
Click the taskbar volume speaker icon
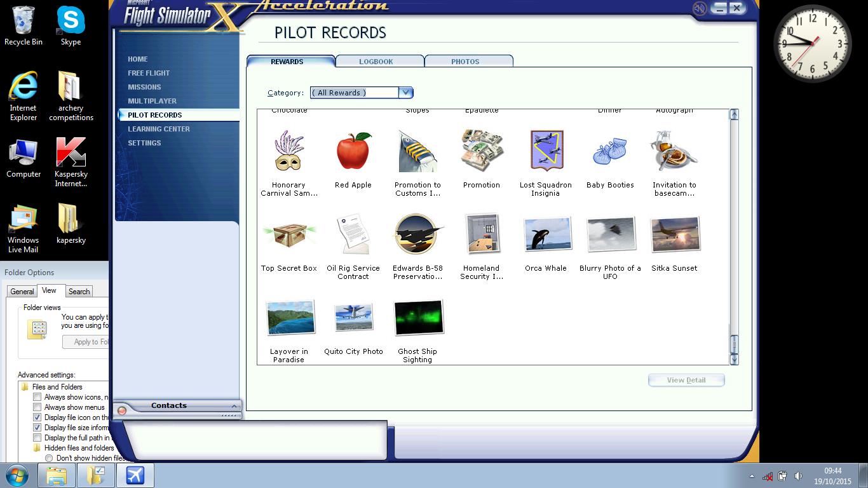tap(798, 476)
